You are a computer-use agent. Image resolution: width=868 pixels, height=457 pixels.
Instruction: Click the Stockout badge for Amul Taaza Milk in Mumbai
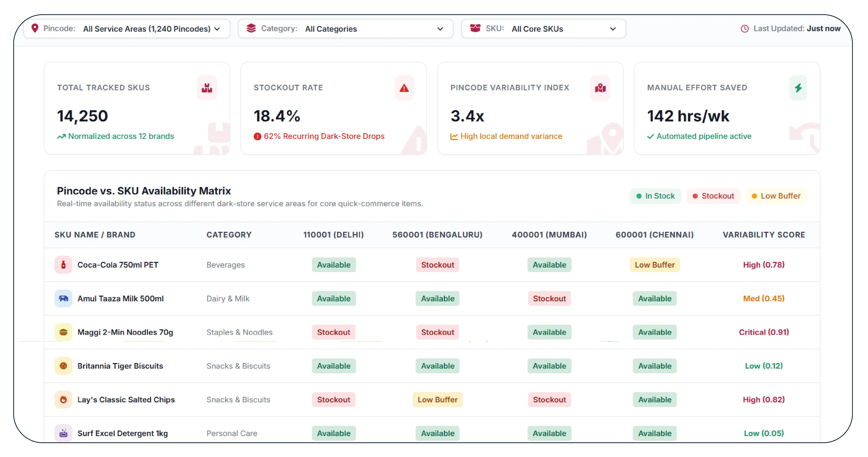tap(549, 298)
